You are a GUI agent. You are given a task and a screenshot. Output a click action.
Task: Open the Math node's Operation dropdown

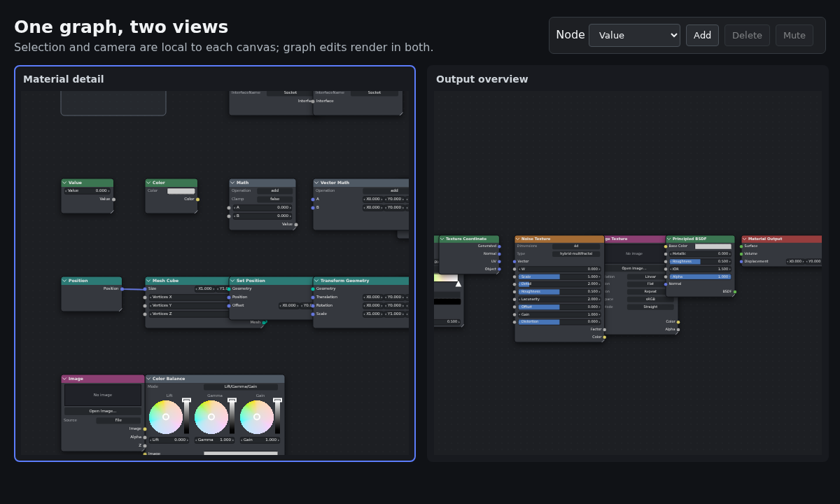tap(274, 191)
